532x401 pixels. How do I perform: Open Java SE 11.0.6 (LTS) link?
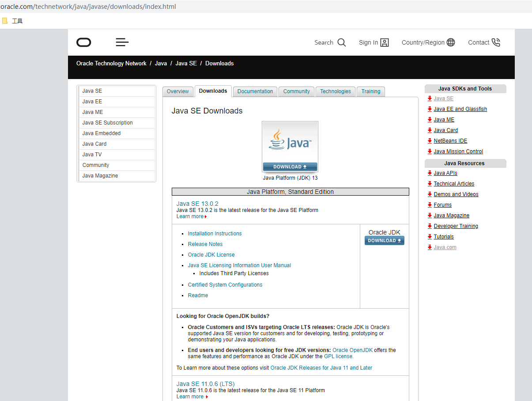click(206, 384)
